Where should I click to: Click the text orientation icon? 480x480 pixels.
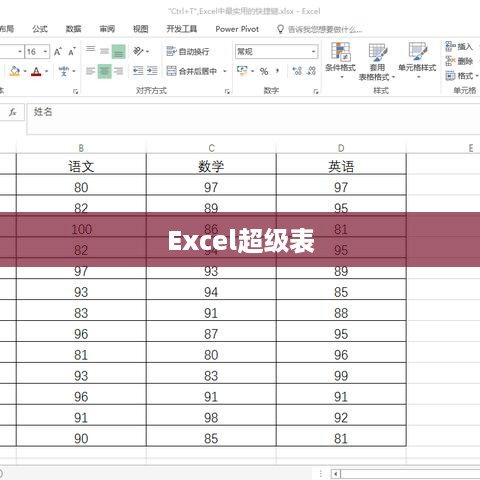click(x=138, y=51)
